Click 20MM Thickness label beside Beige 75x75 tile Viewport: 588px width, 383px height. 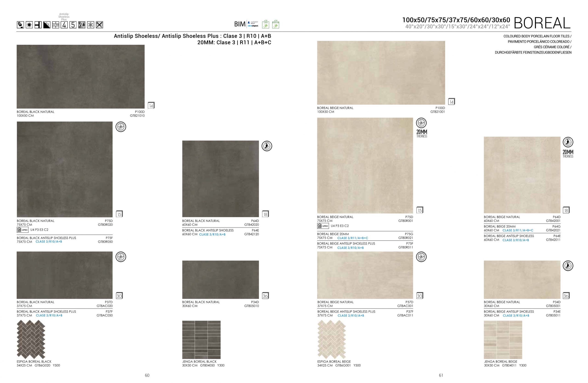(x=422, y=134)
